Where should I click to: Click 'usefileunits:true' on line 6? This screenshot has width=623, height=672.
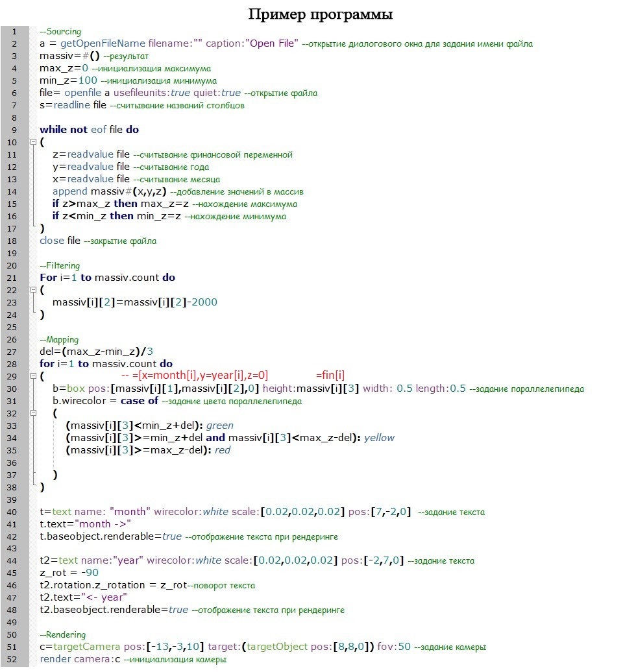(x=152, y=93)
